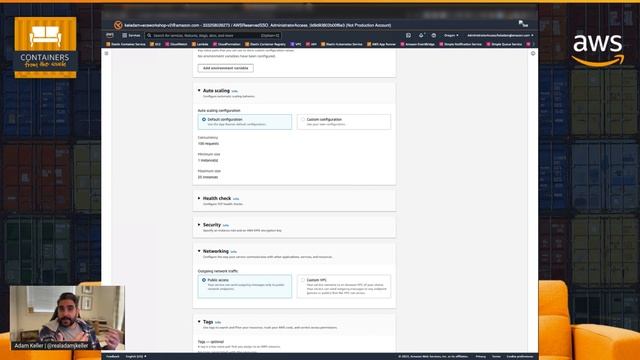
Task: Open AWS App Runner bookmark
Action: pos(381,44)
